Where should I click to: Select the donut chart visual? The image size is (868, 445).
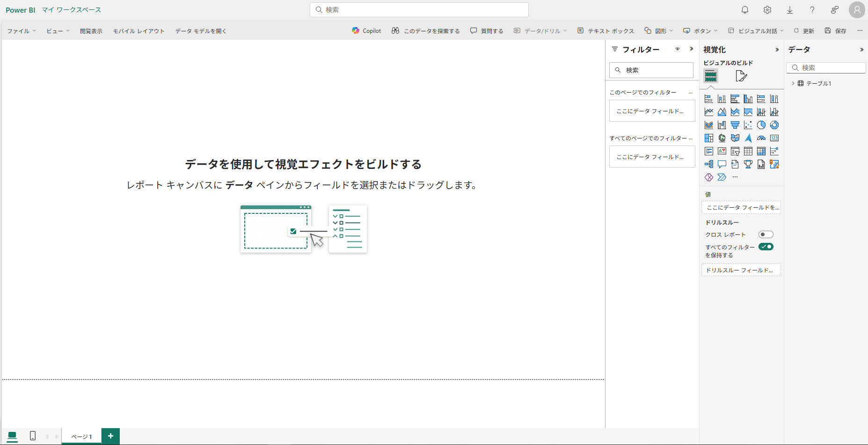coord(774,125)
